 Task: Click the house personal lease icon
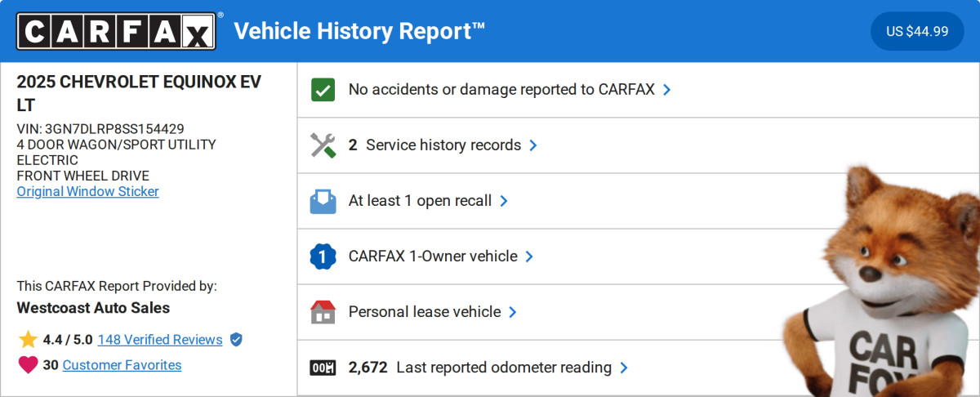tap(323, 312)
